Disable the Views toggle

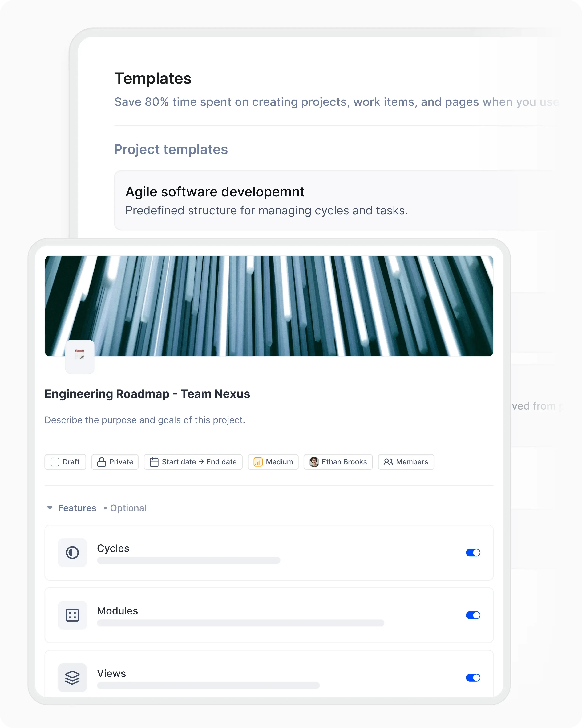coord(474,677)
